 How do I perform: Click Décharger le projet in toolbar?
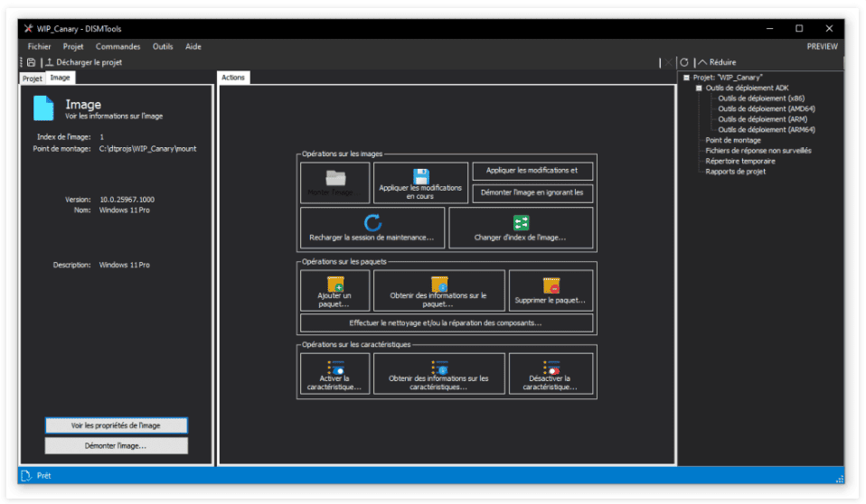[x=83, y=62]
